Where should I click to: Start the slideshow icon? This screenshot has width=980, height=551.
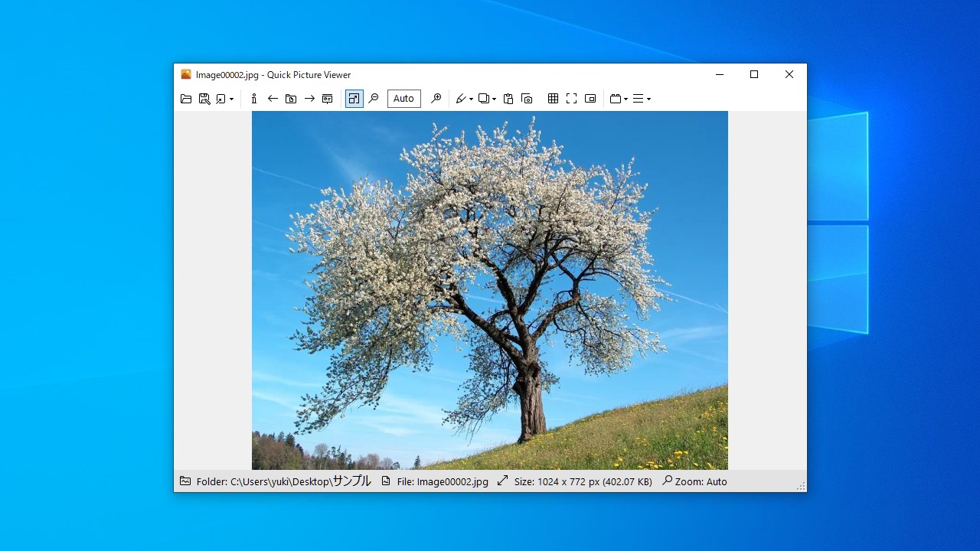coord(328,99)
